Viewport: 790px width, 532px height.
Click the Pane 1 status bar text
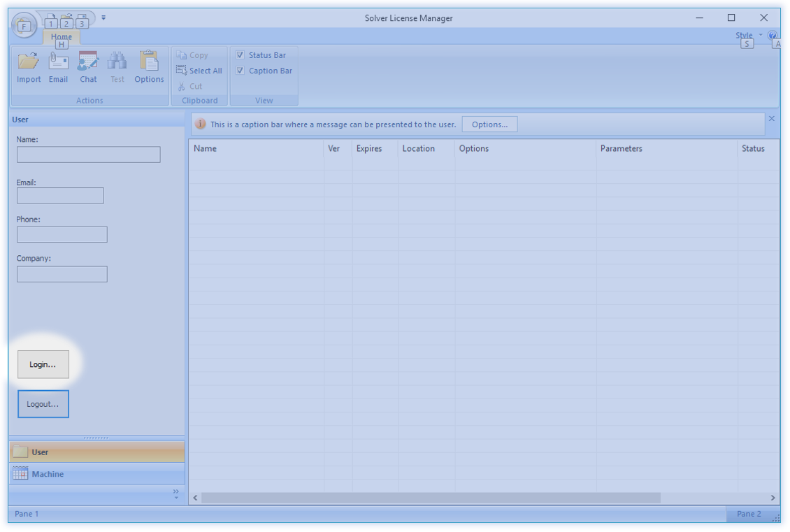click(27, 514)
